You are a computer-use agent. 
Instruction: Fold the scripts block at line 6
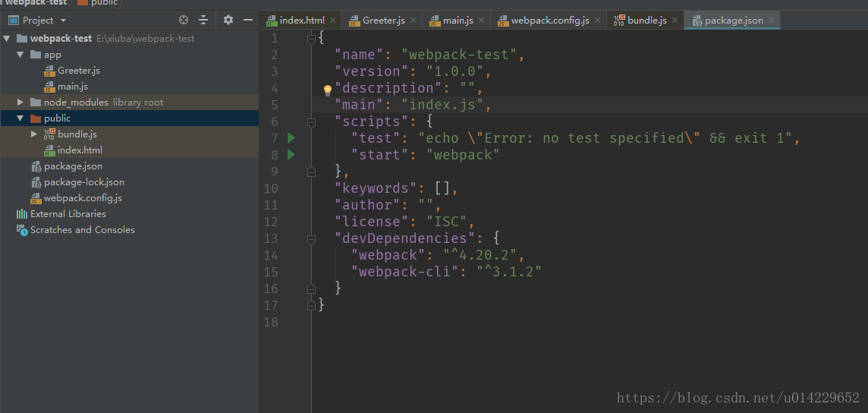(311, 121)
